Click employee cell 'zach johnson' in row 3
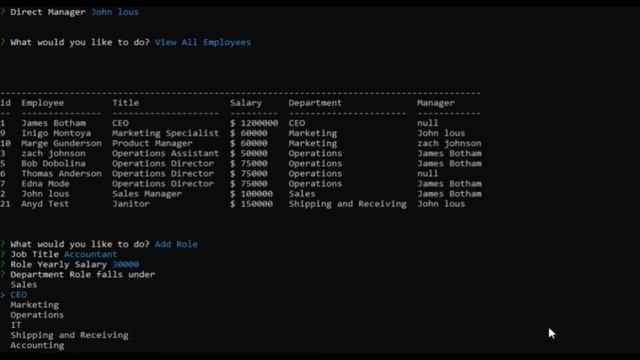Viewport: 640px width, 360px height. pos(53,153)
